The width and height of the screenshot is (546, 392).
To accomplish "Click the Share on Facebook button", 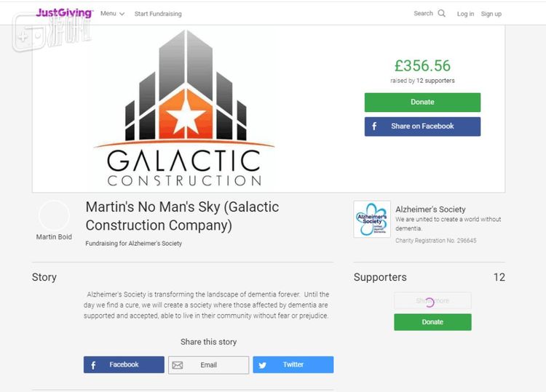I will [x=422, y=127].
